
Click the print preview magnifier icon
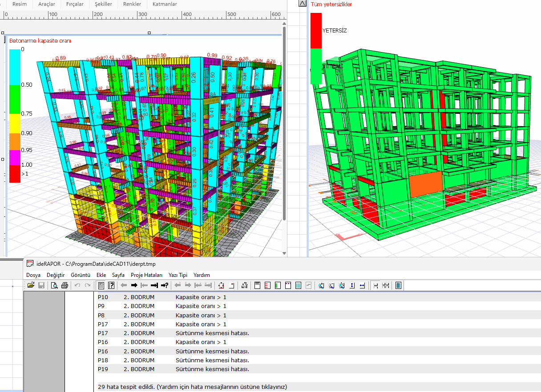click(x=54, y=285)
